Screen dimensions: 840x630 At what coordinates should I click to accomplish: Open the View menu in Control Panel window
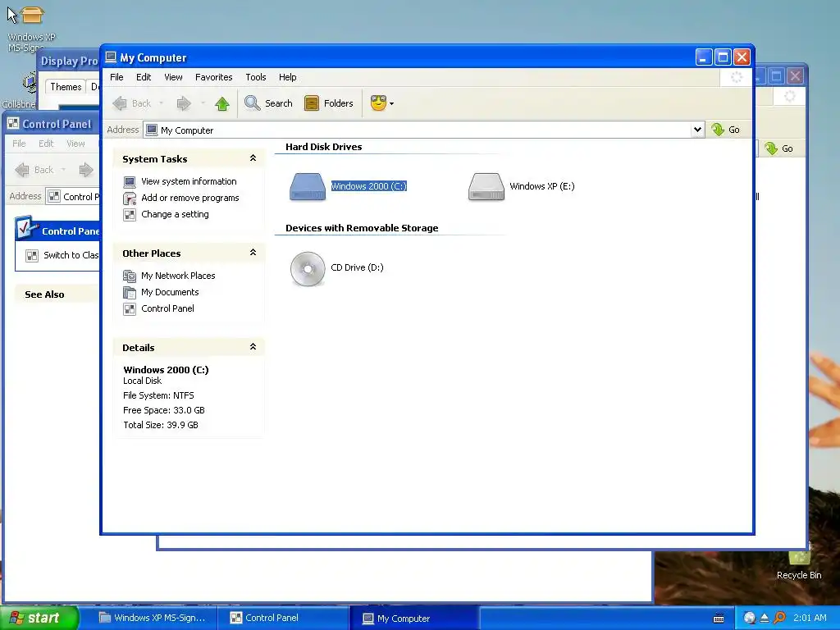[75, 144]
